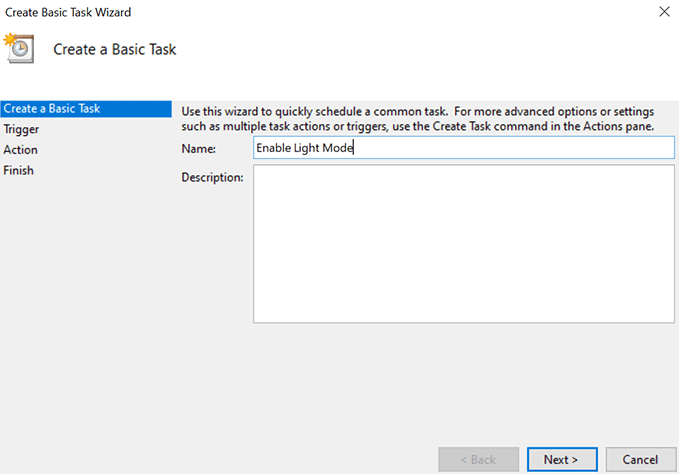The image size is (680, 475).
Task: Click the Description: field label
Action: (x=212, y=178)
